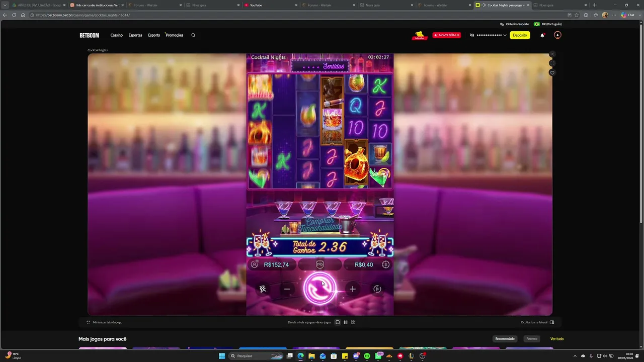This screenshot has height=362, width=644.
Task: Open Ver tudo games list
Action: pyautogui.click(x=557, y=339)
